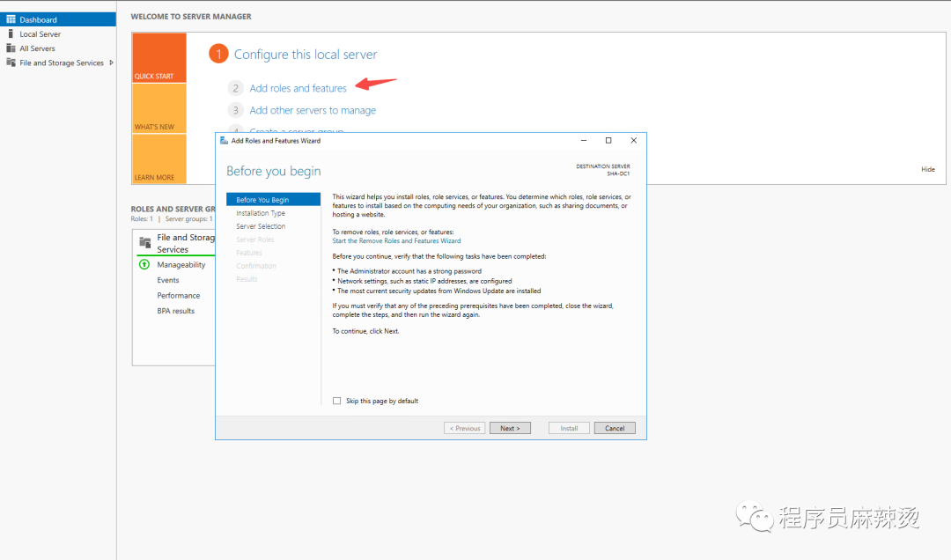Minimize the Add Roles and Features Wizard

[x=584, y=140]
